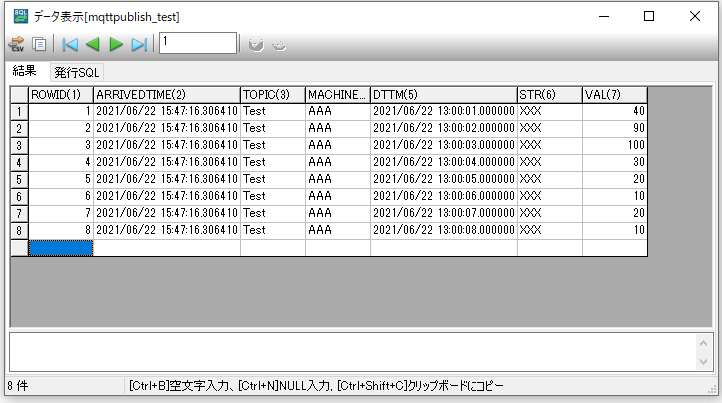
Task: Select the VAL(7) column header
Action: (x=615, y=94)
